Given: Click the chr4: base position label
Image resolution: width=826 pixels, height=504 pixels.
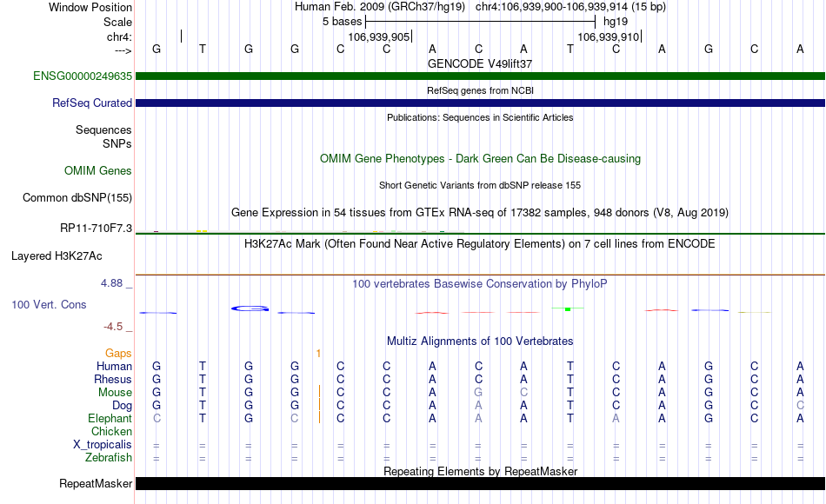Looking at the screenshot, I should [x=119, y=36].
